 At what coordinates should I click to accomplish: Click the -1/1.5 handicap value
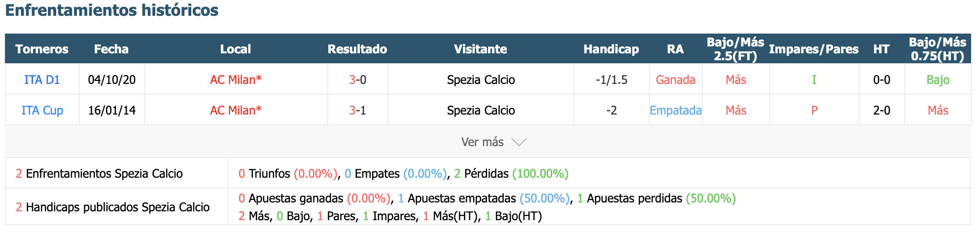611,79
